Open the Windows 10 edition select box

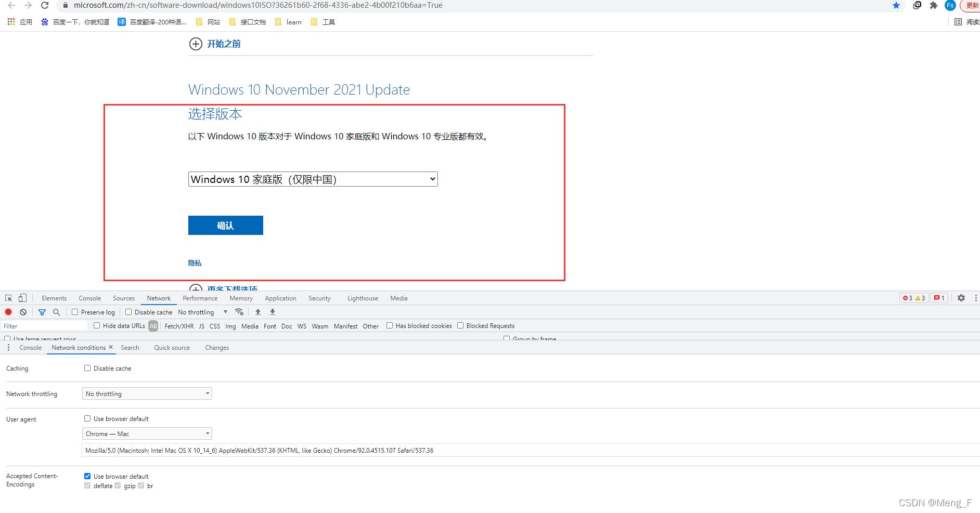(x=313, y=179)
